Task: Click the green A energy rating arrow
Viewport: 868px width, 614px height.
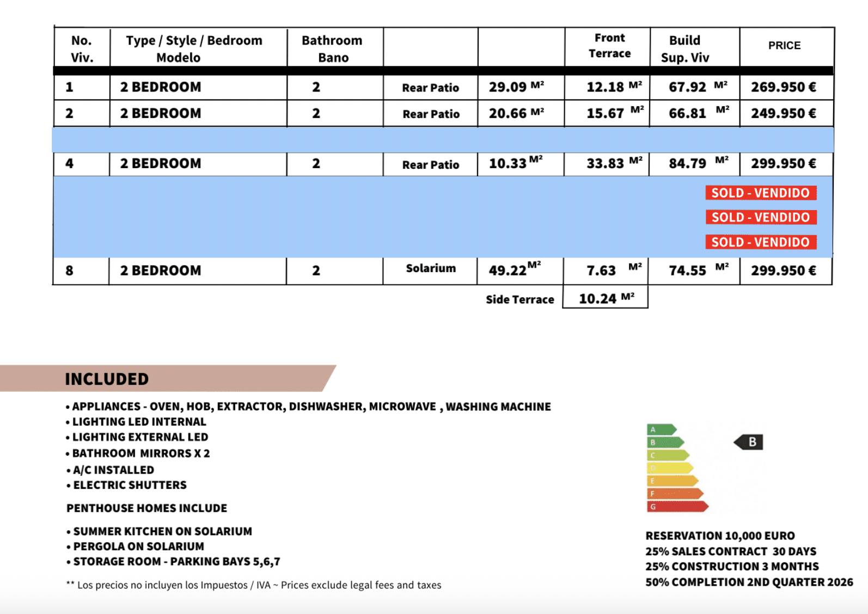Action: [661, 429]
